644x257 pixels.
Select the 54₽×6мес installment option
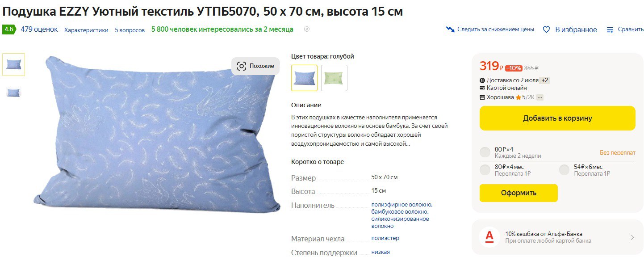[x=565, y=170]
